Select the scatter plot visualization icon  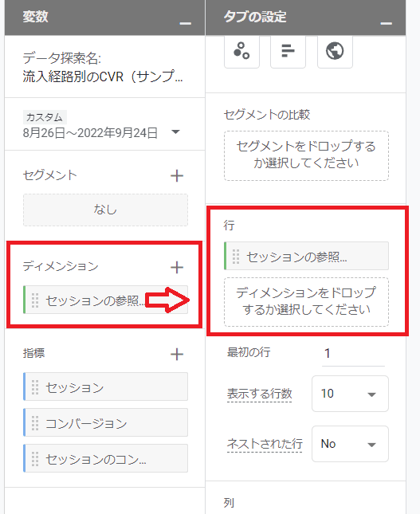[241, 51]
